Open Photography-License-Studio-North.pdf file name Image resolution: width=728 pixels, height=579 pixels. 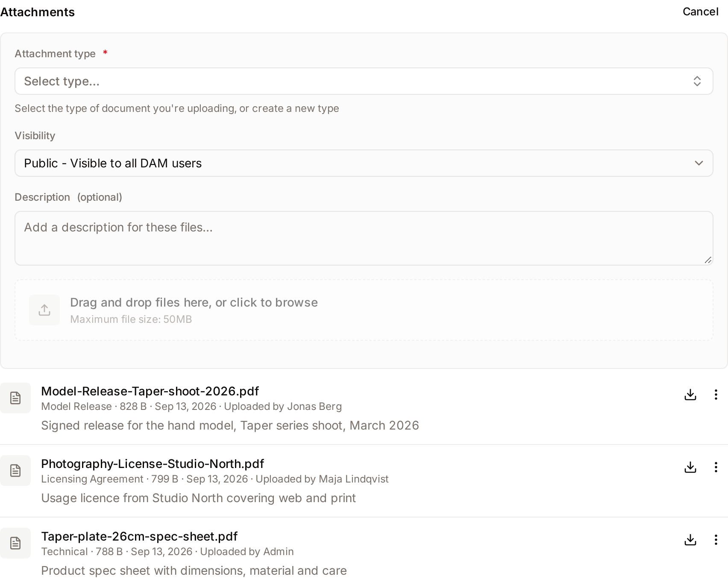click(x=153, y=464)
